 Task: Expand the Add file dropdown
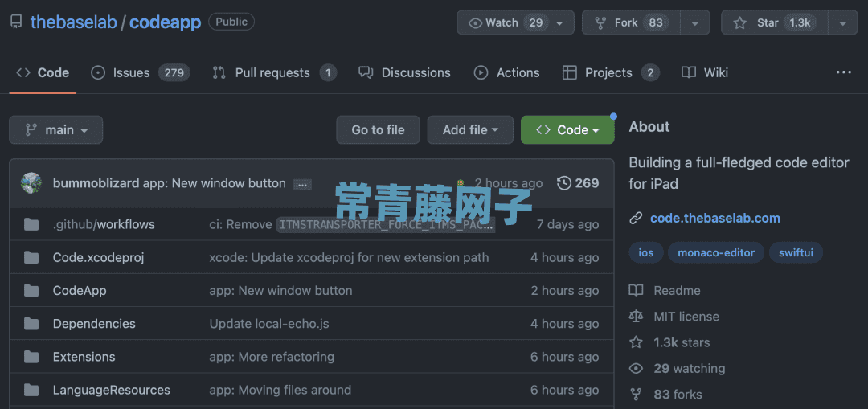pos(470,130)
